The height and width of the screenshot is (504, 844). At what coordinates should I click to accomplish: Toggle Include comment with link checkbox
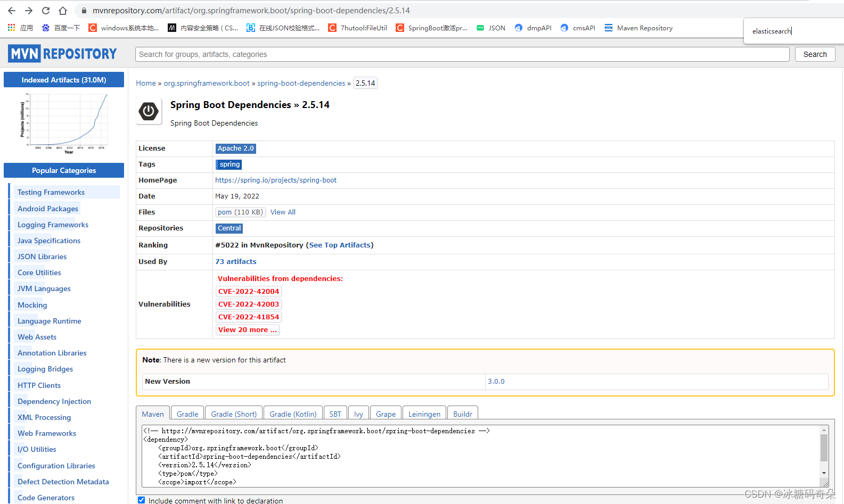(141, 500)
